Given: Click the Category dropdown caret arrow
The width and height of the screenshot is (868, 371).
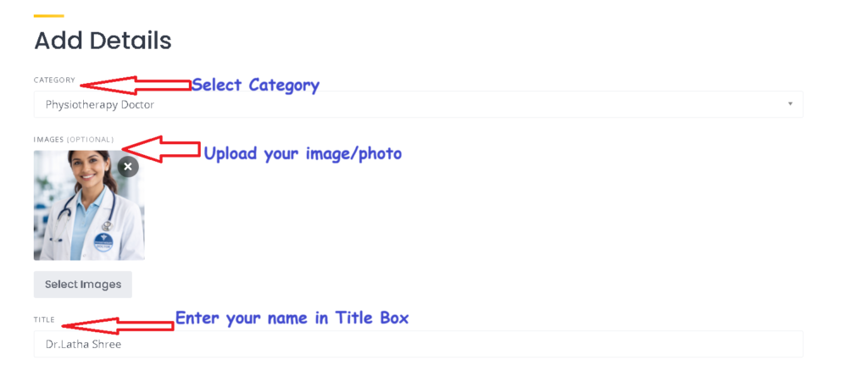Looking at the screenshot, I should [790, 104].
